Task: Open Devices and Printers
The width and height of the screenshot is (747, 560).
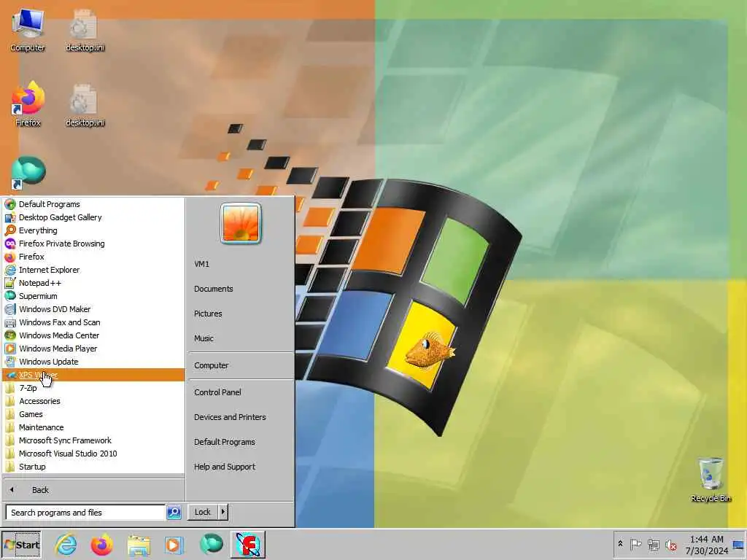Action: pos(239,417)
